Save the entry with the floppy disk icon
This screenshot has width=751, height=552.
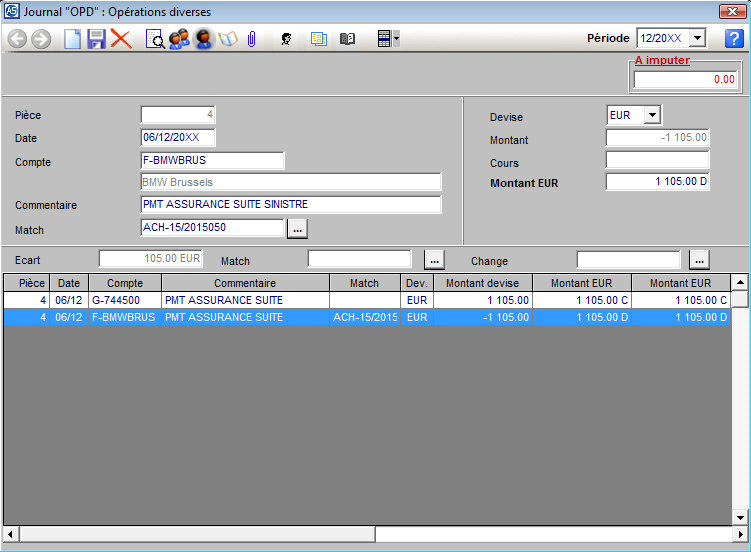pyautogui.click(x=96, y=39)
